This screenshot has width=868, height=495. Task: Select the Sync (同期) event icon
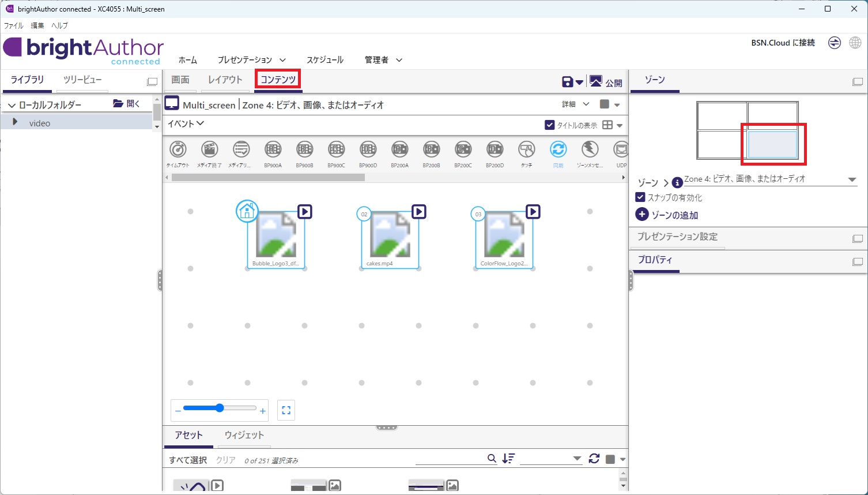[558, 149]
